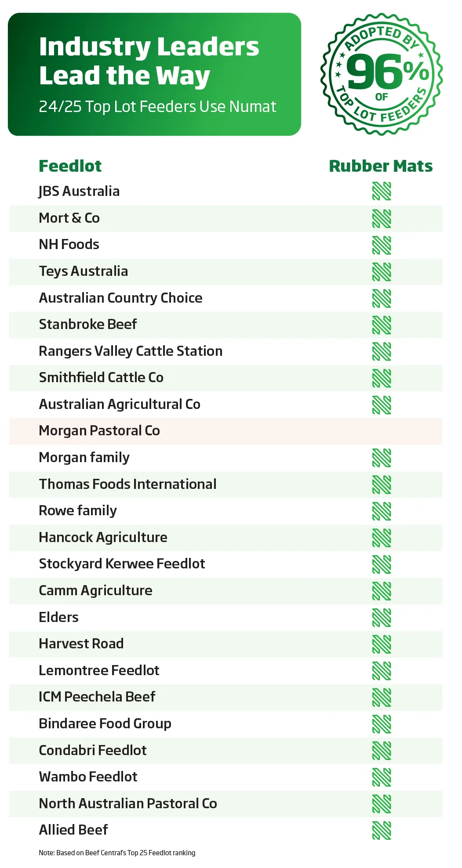This screenshot has width=462, height=868.
Task: Select the Numat icon beside Elders
Action: (382, 618)
